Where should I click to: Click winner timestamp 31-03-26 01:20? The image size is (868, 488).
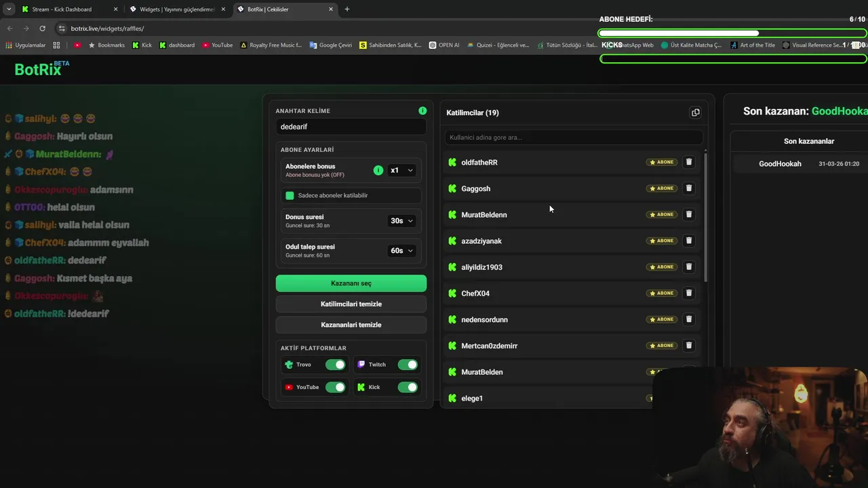click(839, 164)
